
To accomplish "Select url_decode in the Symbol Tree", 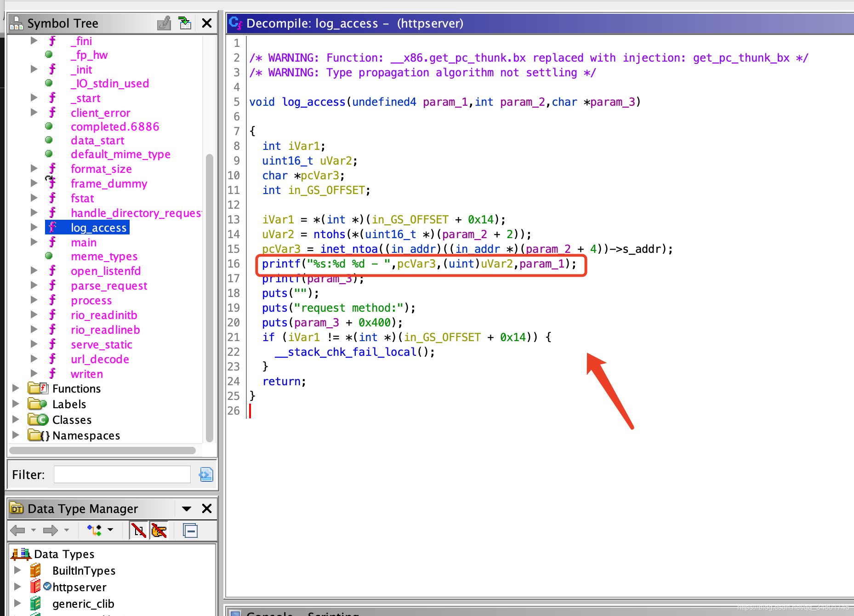I will pos(100,359).
